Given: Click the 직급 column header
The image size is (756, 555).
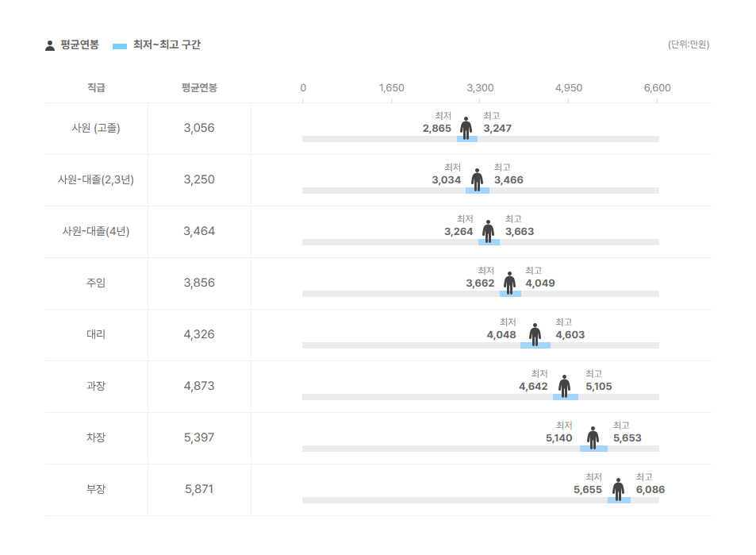Looking at the screenshot, I should (96, 88).
